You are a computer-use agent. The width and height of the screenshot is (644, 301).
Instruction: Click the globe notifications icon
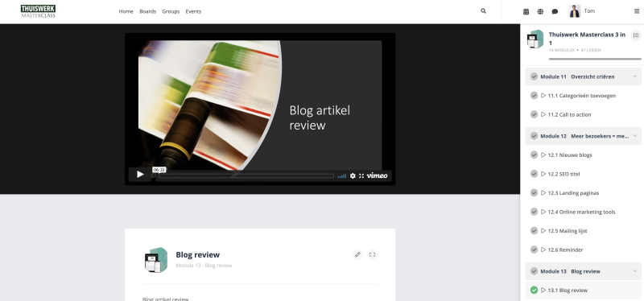coord(540,11)
